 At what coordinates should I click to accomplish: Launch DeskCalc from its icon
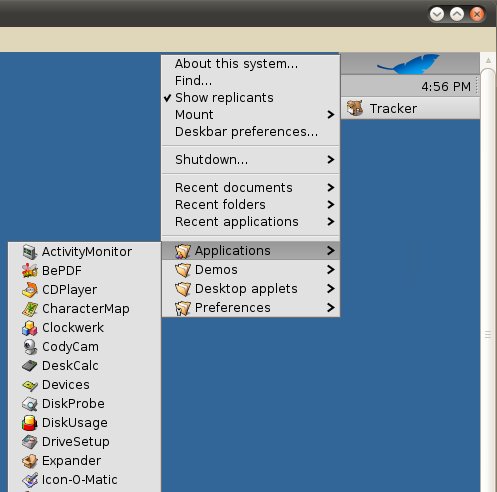click(30, 366)
